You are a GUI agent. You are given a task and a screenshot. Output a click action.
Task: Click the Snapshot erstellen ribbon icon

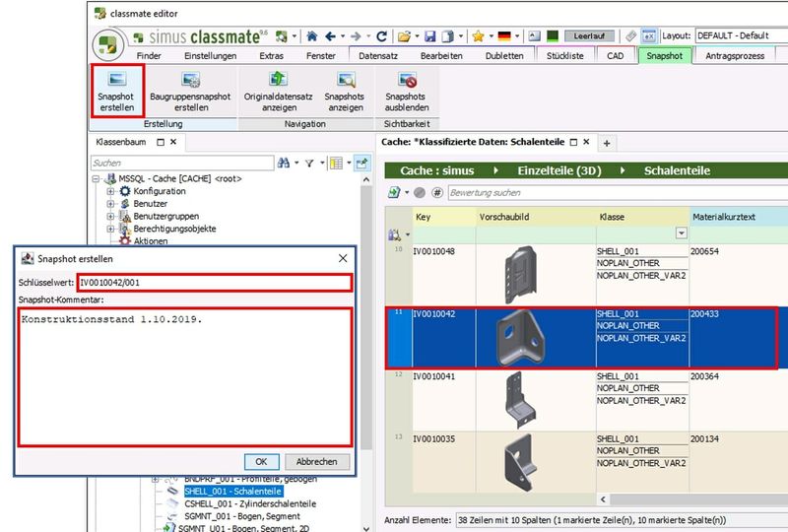117,79
